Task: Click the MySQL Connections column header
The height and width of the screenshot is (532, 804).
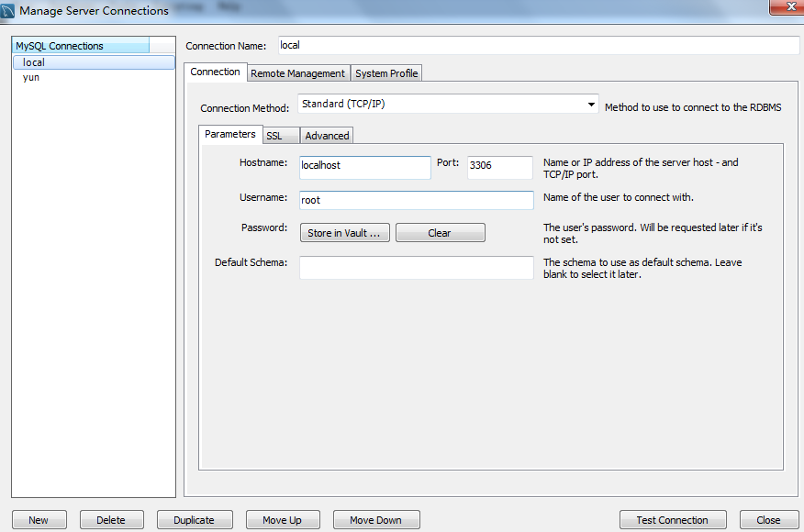Action: coord(81,46)
